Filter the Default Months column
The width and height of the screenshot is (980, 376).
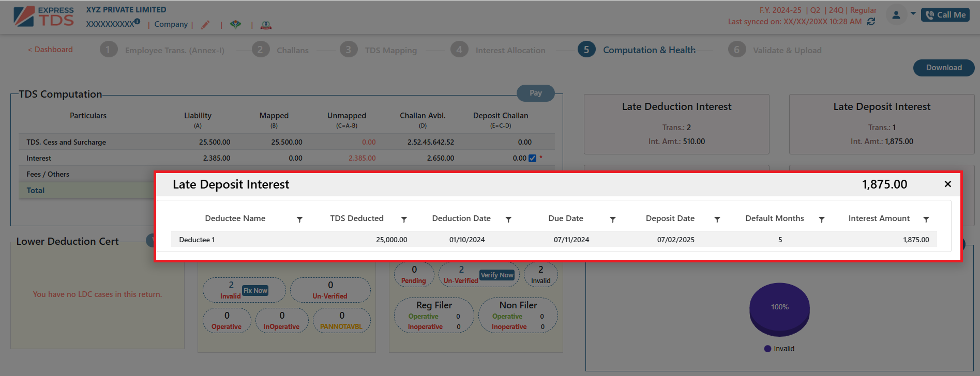tap(821, 220)
